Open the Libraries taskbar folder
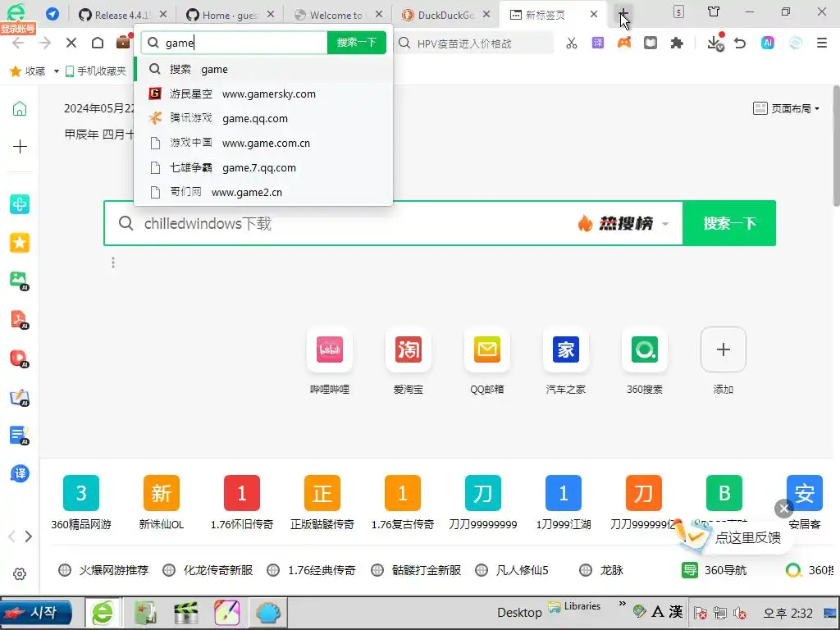Image resolution: width=840 pixels, height=630 pixels. point(574,606)
